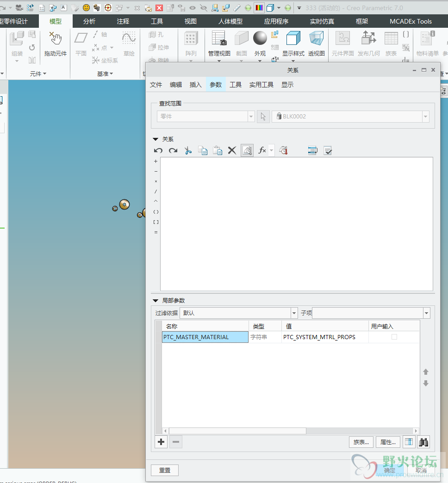Switch to the 应用程序 ribbon tab
The width and height of the screenshot is (448, 483).
pos(276,21)
